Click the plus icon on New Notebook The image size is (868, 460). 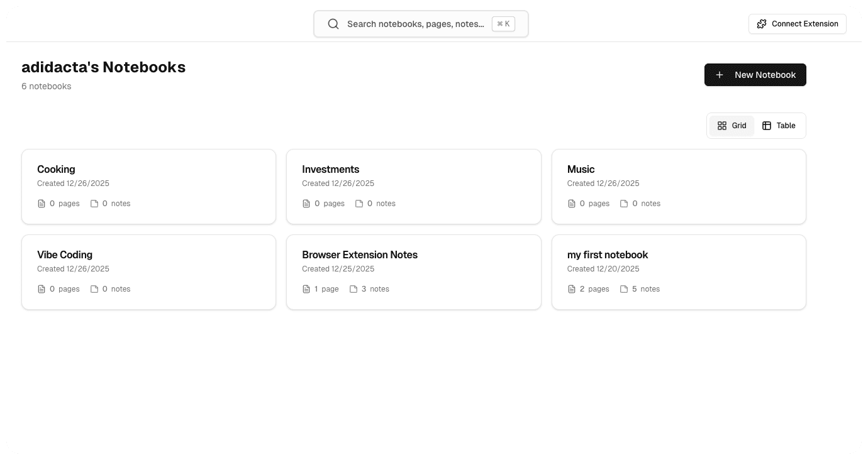click(720, 75)
